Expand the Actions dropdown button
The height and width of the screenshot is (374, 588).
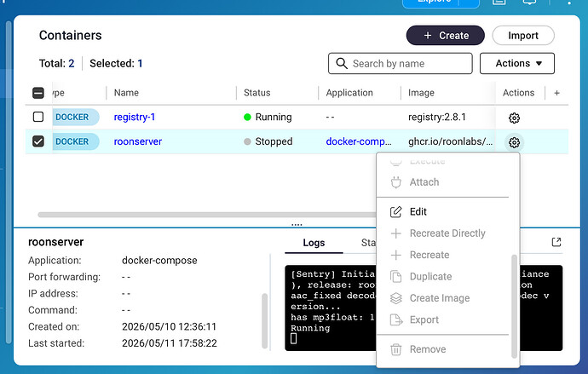pyautogui.click(x=516, y=63)
